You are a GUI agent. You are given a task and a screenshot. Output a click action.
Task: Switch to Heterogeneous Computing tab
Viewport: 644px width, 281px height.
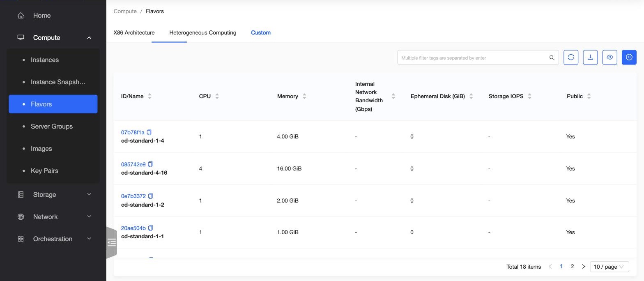pyautogui.click(x=202, y=32)
